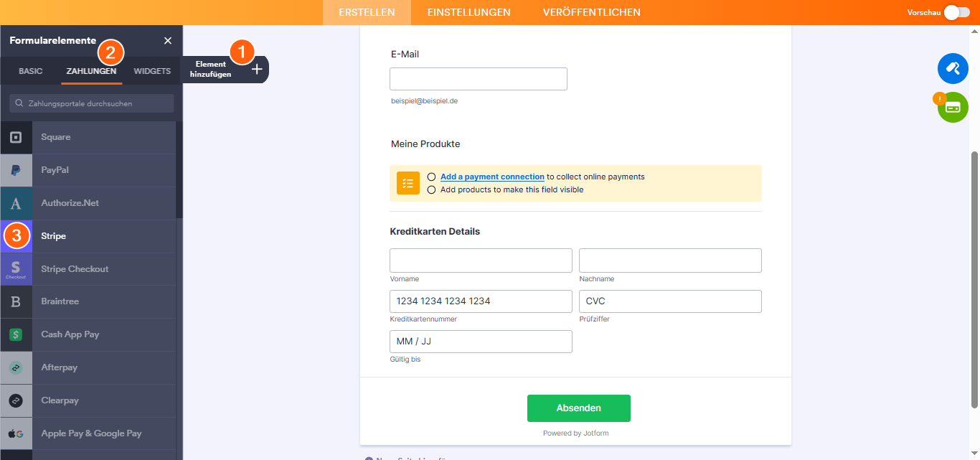Click the plus to add element
The image size is (980, 460).
click(x=257, y=70)
